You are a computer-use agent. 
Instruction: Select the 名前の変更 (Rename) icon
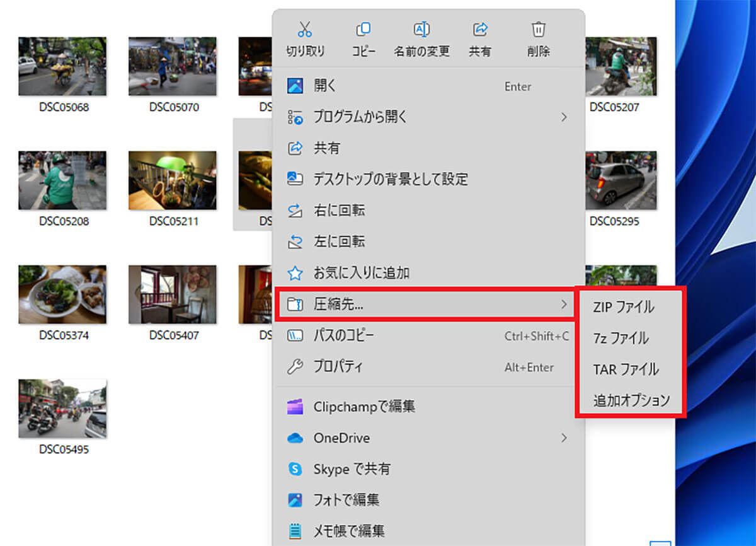(421, 30)
